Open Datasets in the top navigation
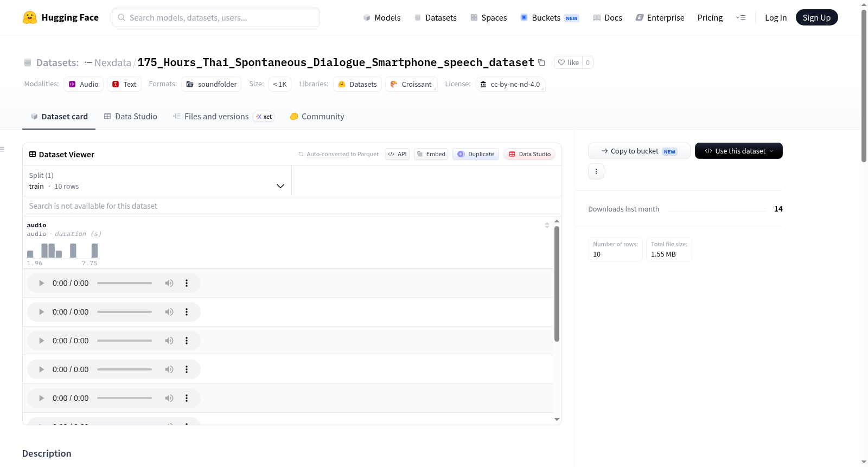This screenshot has width=868, height=467. click(436, 17)
